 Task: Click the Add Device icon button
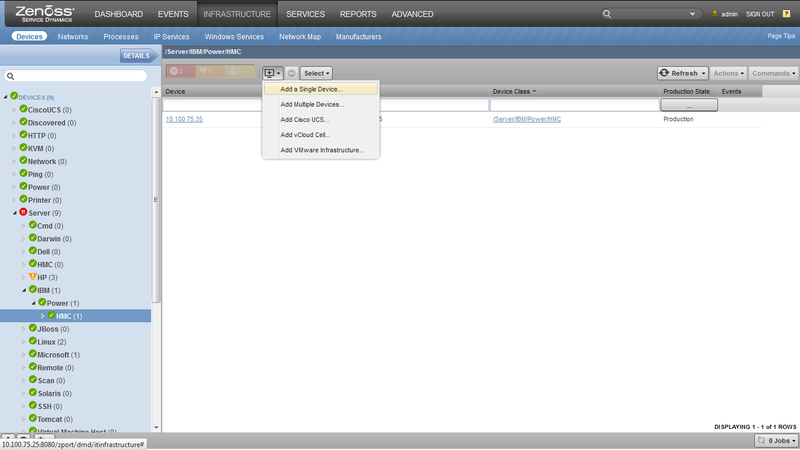pos(273,73)
